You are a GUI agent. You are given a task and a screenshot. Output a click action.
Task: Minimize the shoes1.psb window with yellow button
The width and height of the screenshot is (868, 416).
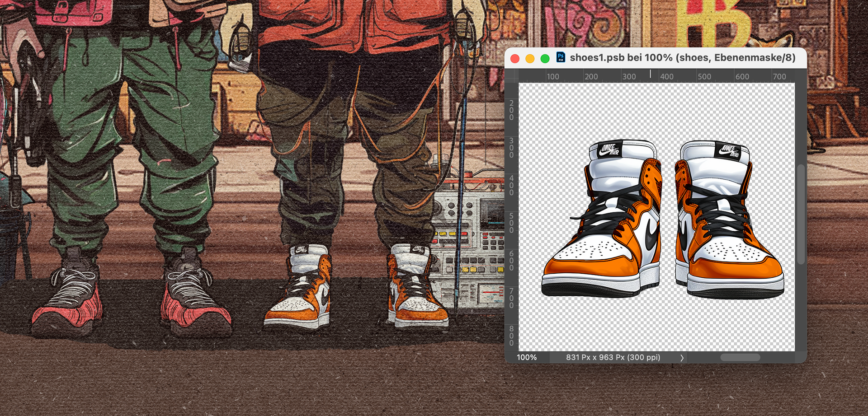pos(530,58)
